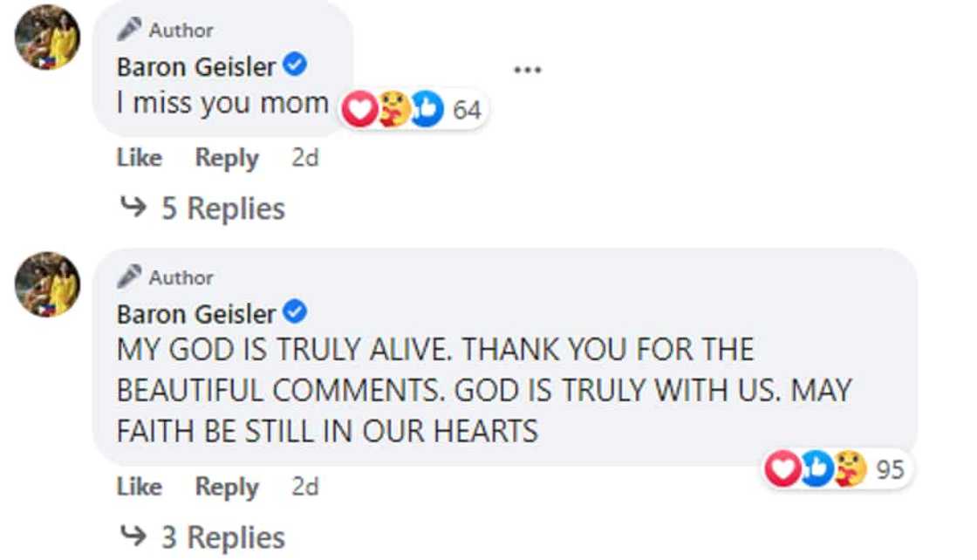Show who reacted via the 64 count
977x560 pixels.
[468, 111]
